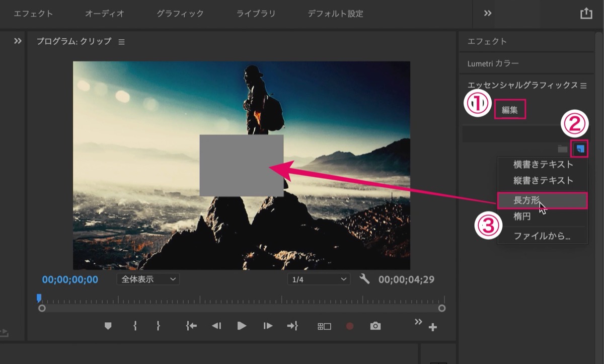The width and height of the screenshot is (604, 364).
Task: Set the mark in point
Action: click(x=135, y=326)
